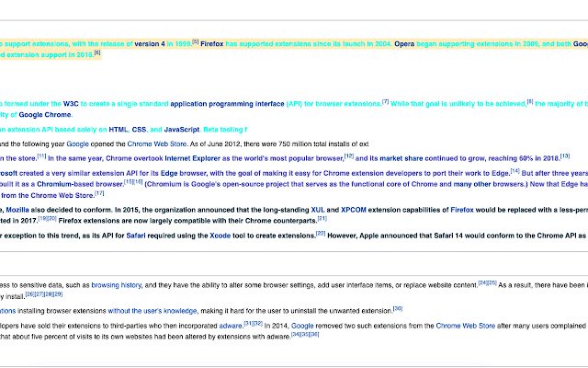The width and height of the screenshot is (588, 368).
Task: Open citation after "unlikely to be achieved"
Action: pos(530,101)
